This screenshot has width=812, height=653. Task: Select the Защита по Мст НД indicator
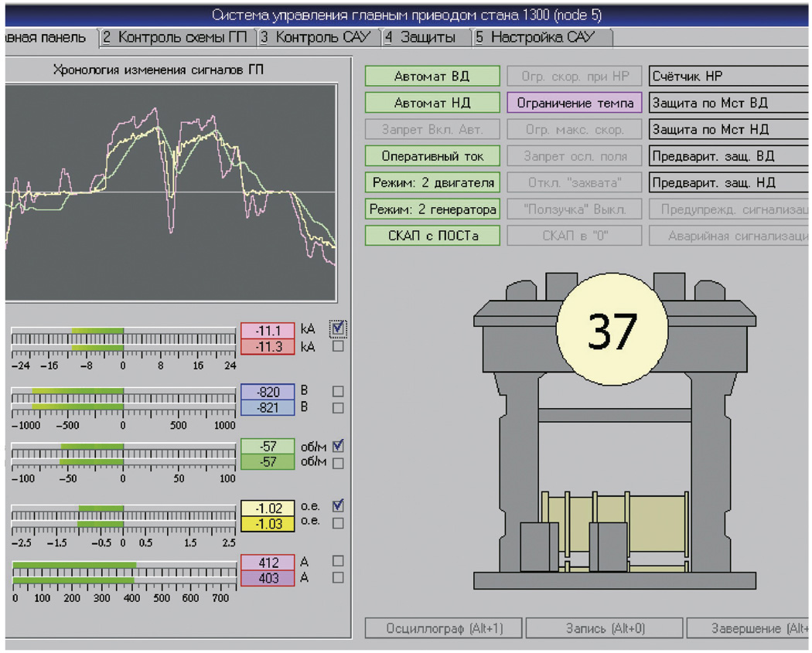(728, 129)
